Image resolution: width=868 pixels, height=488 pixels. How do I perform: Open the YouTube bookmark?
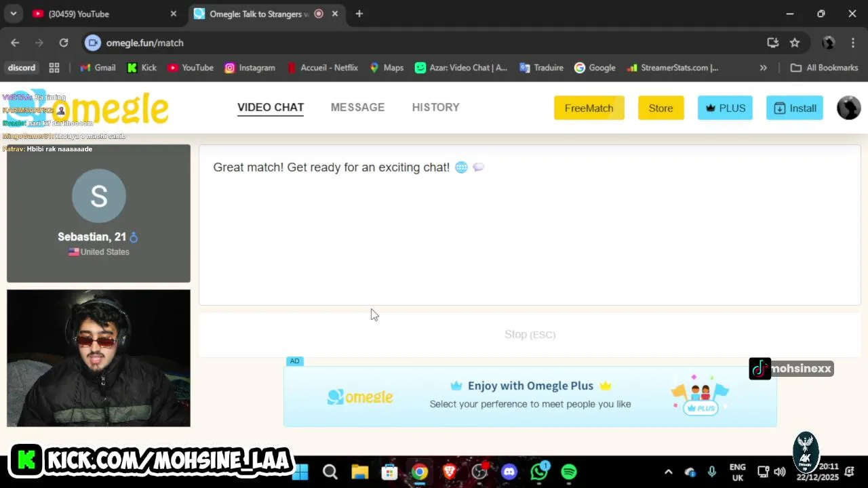click(191, 68)
